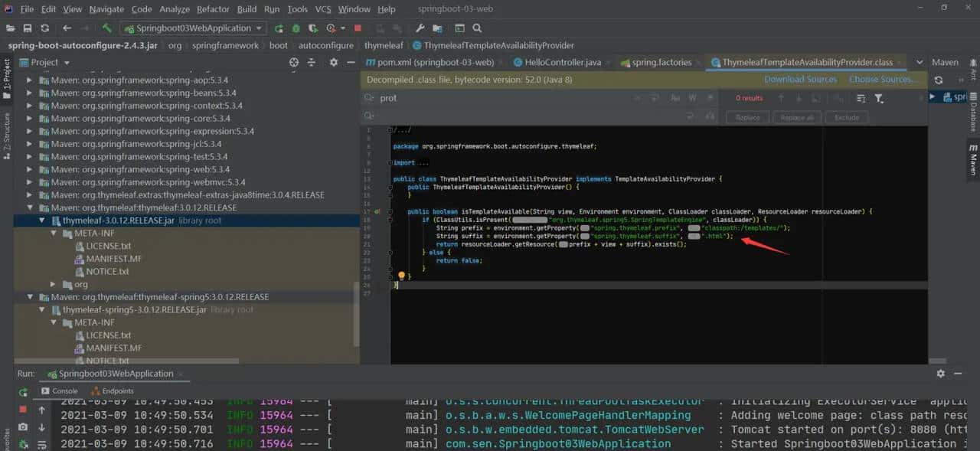This screenshot has width=980, height=451.
Task: Open Search Everywhere magnifier icon
Action: (x=477, y=28)
